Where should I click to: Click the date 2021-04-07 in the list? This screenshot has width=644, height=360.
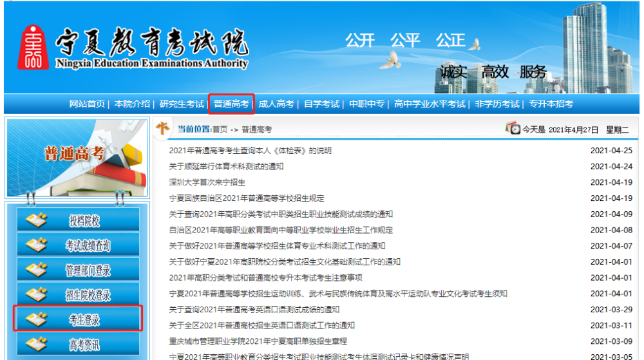[x=611, y=246]
